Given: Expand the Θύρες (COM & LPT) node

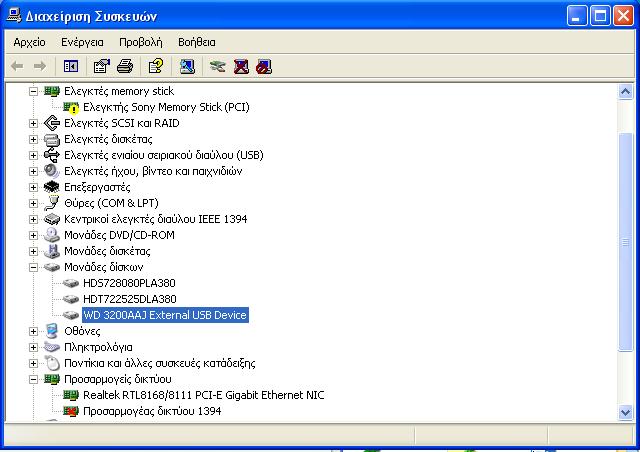Looking at the screenshot, I should tap(33, 203).
